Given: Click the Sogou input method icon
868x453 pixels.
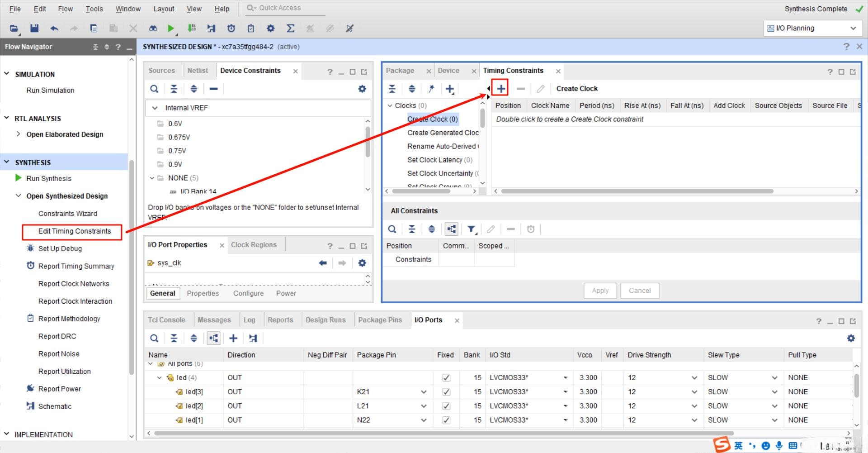Looking at the screenshot, I should click(722, 445).
